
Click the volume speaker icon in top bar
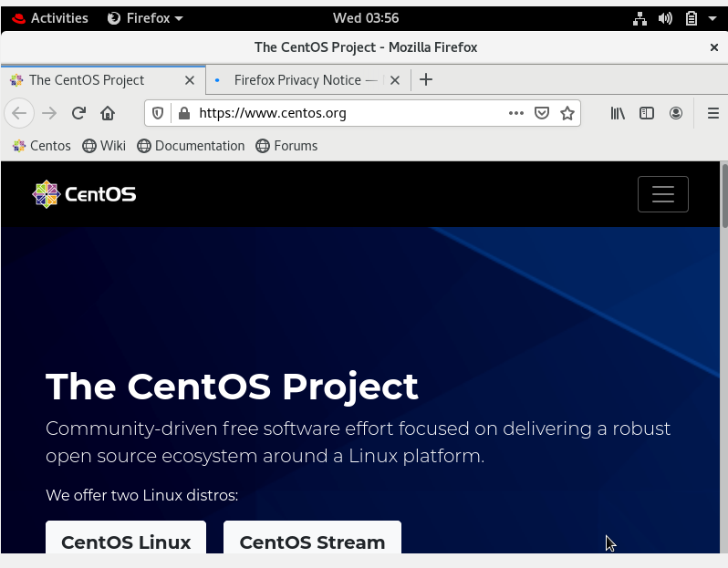tap(665, 18)
